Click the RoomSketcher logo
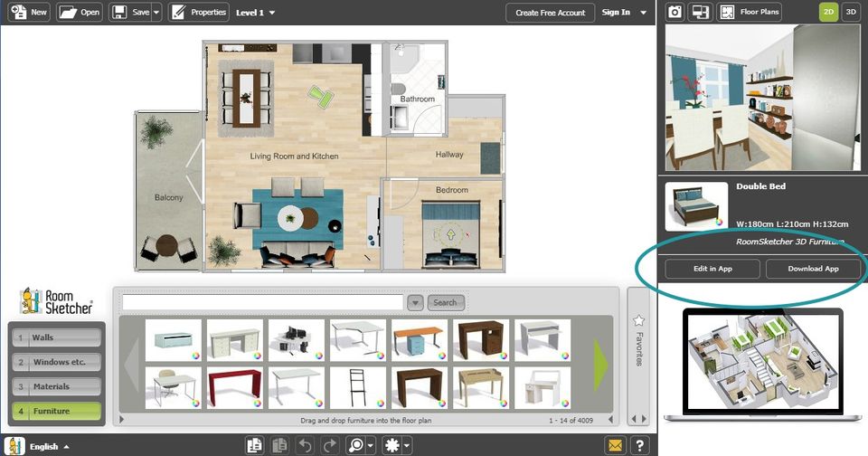The width and height of the screenshot is (868, 456). [56, 301]
